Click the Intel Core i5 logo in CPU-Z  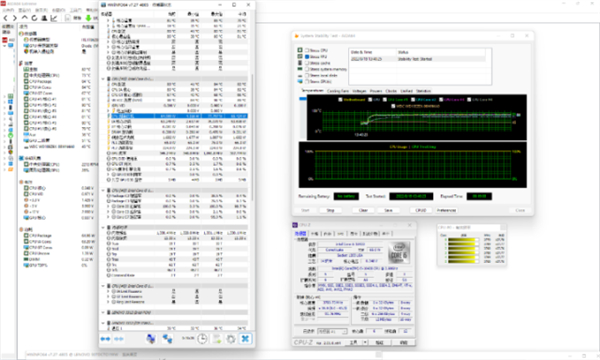398,253
